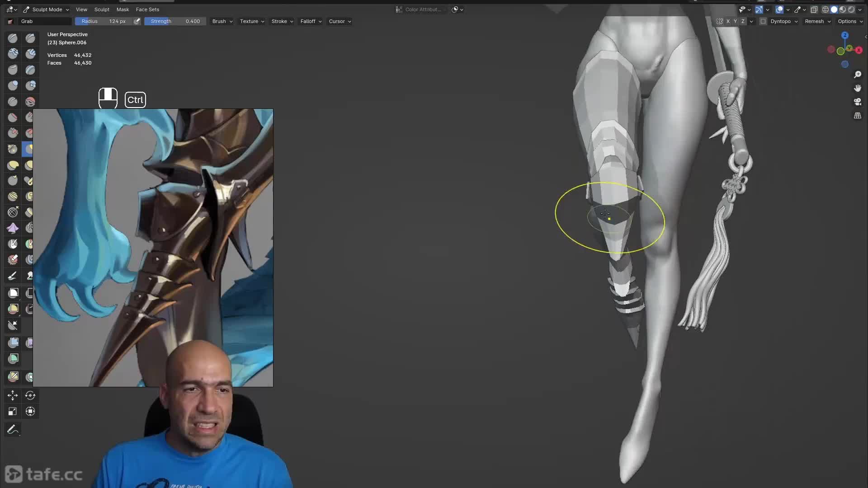Open the Options dropdown

coord(850,21)
